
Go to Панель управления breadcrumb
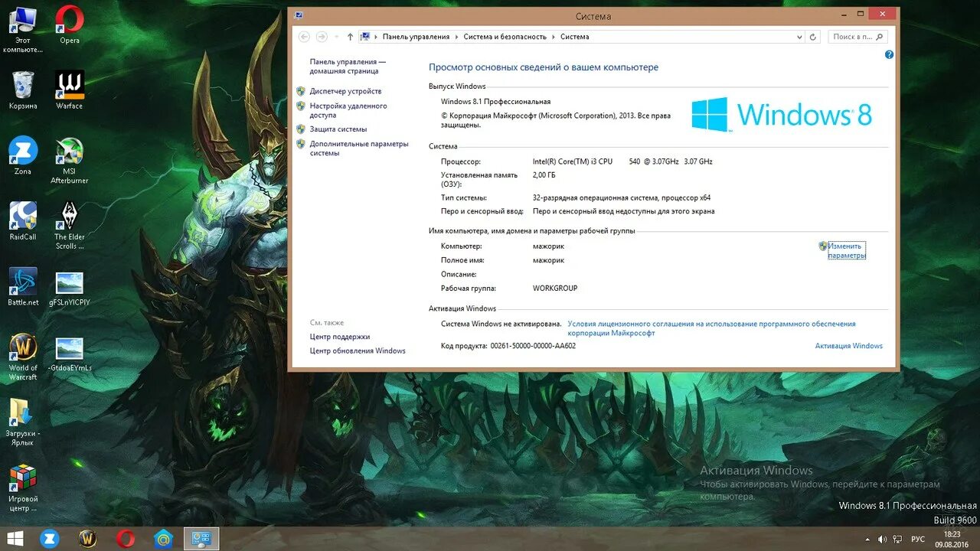(x=416, y=37)
